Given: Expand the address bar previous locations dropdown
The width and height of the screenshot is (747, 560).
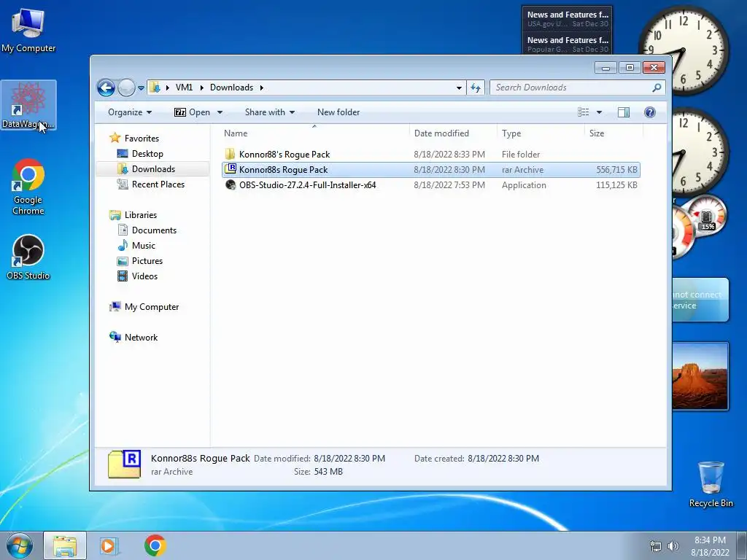Looking at the screenshot, I should click(459, 88).
